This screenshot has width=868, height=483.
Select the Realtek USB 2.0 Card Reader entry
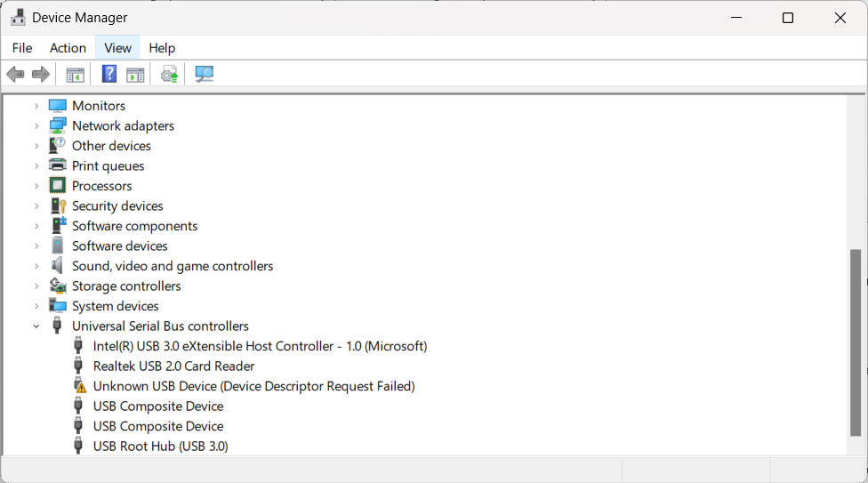tap(173, 366)
